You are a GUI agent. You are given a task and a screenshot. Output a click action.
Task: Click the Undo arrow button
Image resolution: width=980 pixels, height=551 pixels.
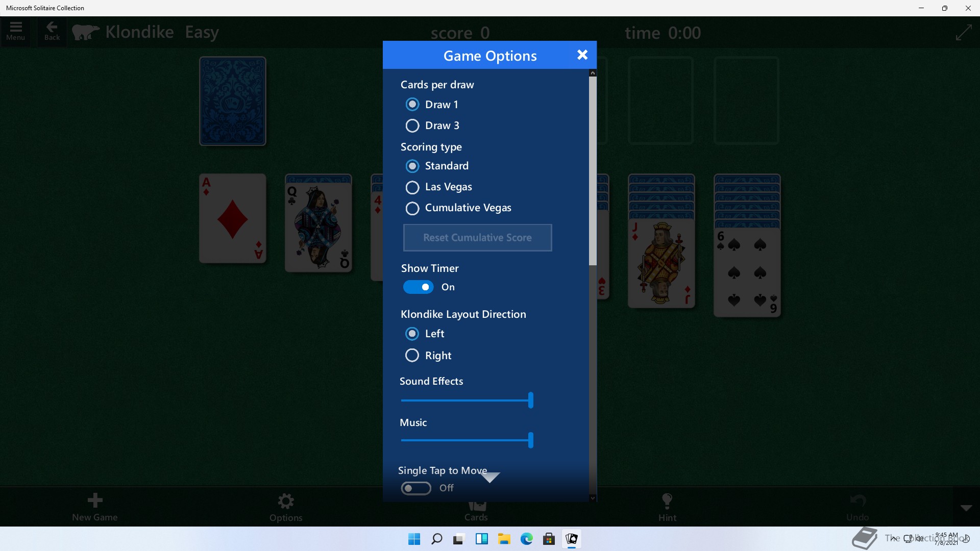pyautogui.click(x=857, y=507)
